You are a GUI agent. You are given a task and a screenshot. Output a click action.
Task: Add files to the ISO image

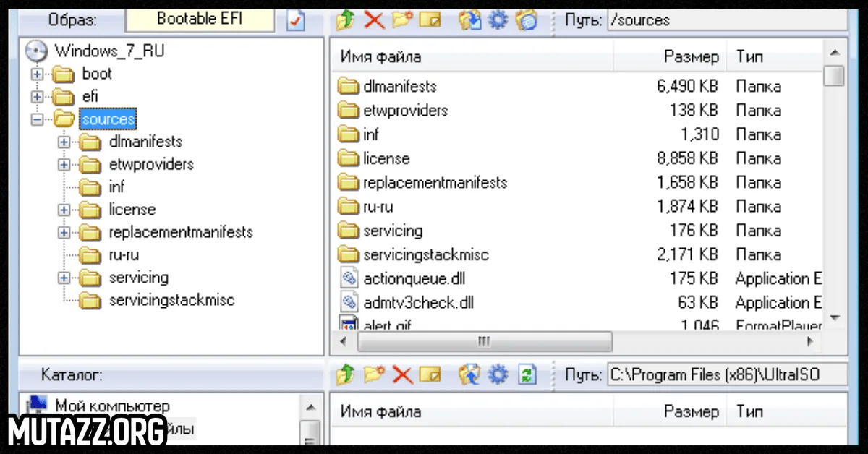click(345, 20)
